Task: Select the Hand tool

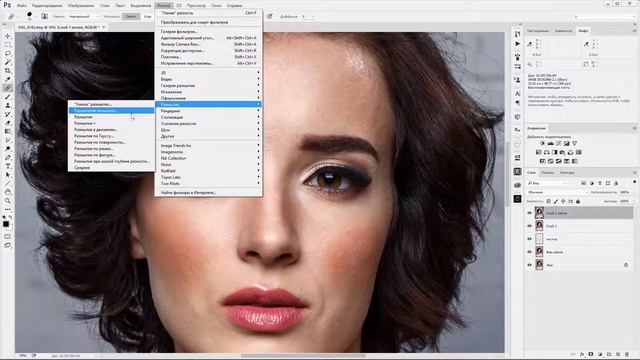Action: pyautogui.click(x=8, y=192)
